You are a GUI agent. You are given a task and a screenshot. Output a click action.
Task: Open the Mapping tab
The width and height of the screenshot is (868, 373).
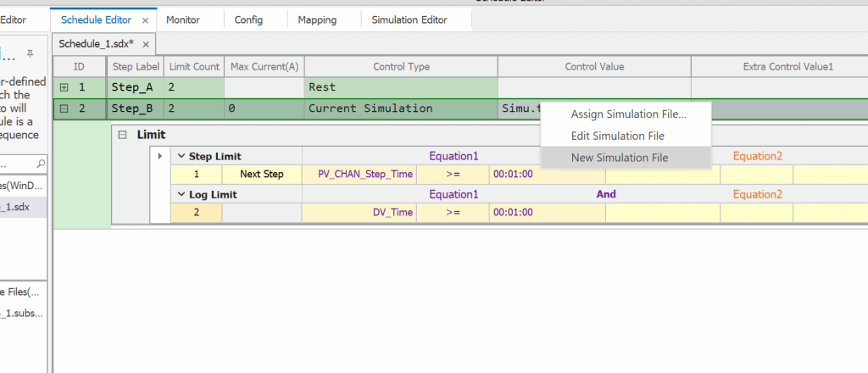point(317,20)
